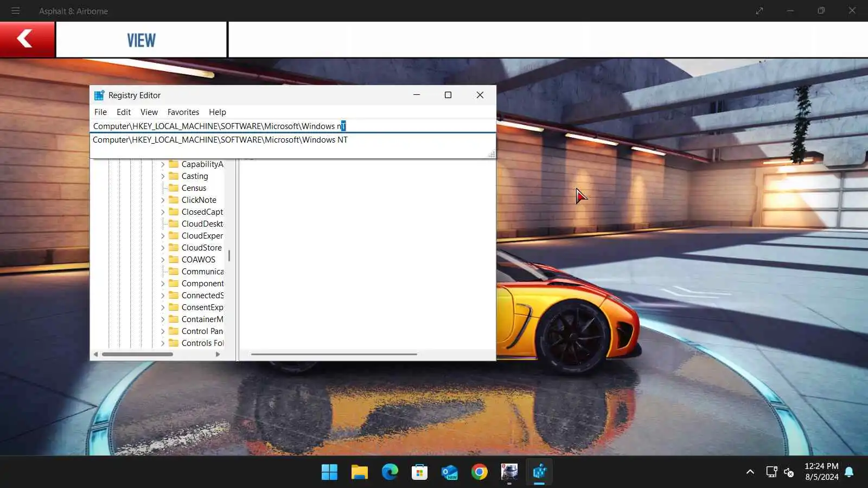Launch Google Chrome from the taskbar
Image resolution: width=868 pixels, height=488 pixels.
[x=480, y=472]
